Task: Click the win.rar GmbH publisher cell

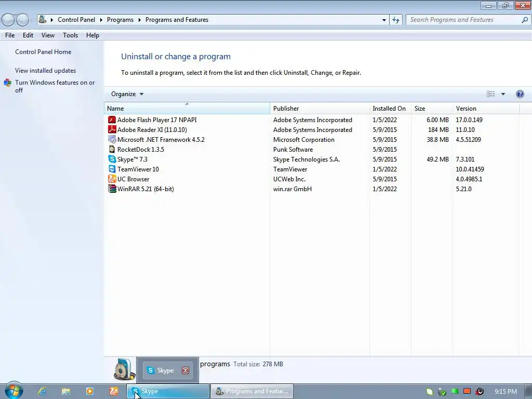Action: coord(292,189)
